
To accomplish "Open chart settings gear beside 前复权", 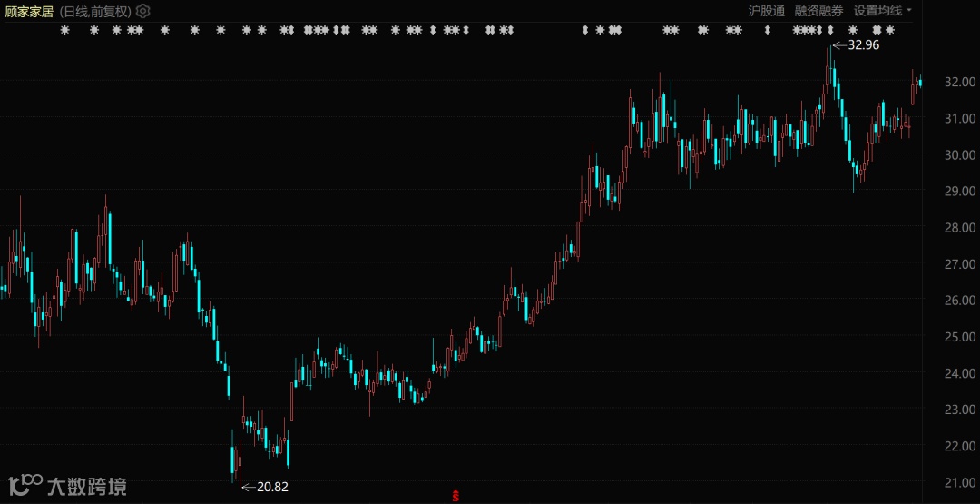I will 143,11.
